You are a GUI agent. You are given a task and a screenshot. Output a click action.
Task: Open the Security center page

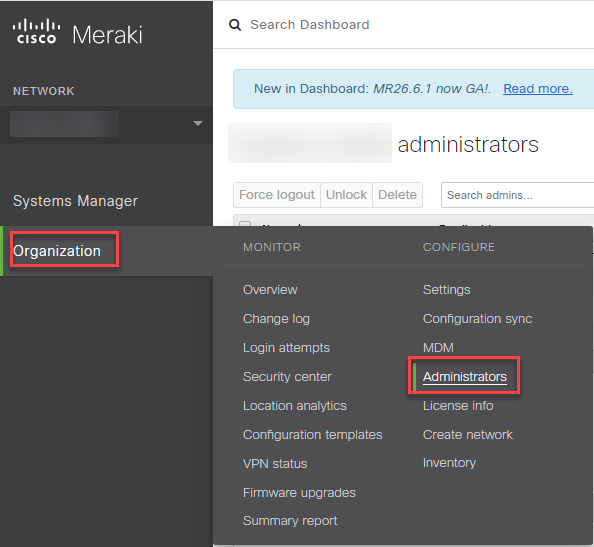click(x=287, y=377)
